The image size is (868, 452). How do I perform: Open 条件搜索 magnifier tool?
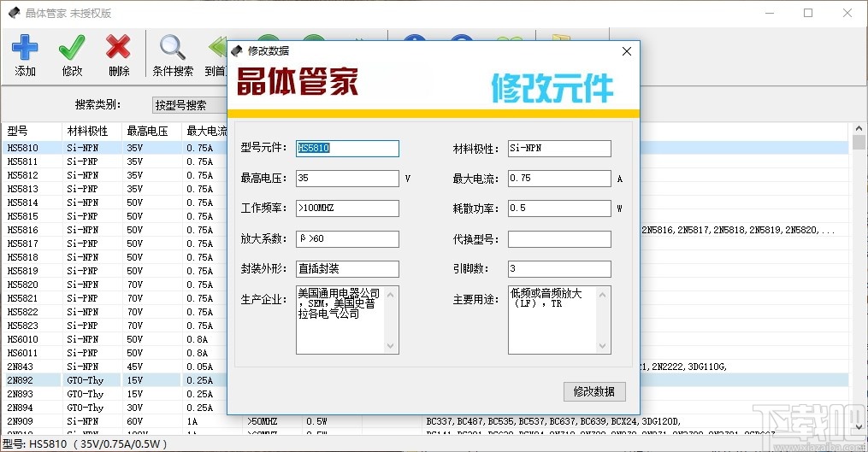coord(173,48)
